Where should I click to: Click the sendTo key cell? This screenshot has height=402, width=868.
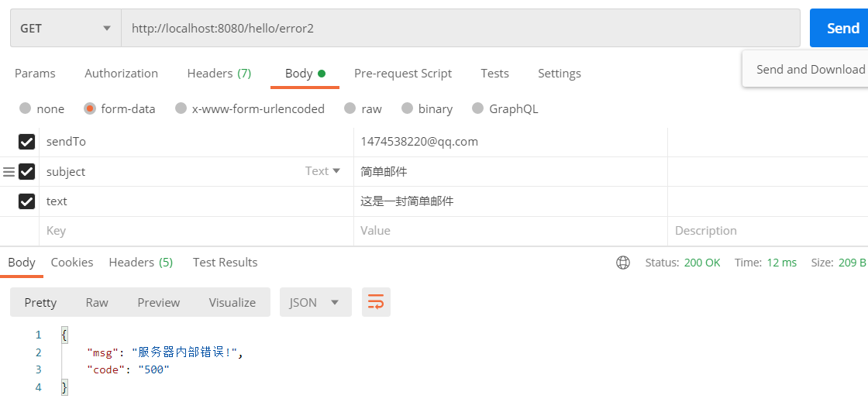point(197,142)
